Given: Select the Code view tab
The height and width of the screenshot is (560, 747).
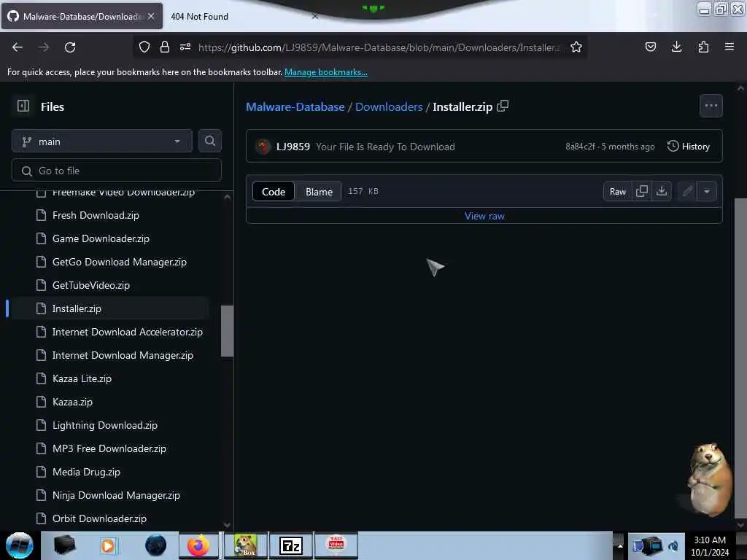Looking at the screenshot, I should (274, 192).
